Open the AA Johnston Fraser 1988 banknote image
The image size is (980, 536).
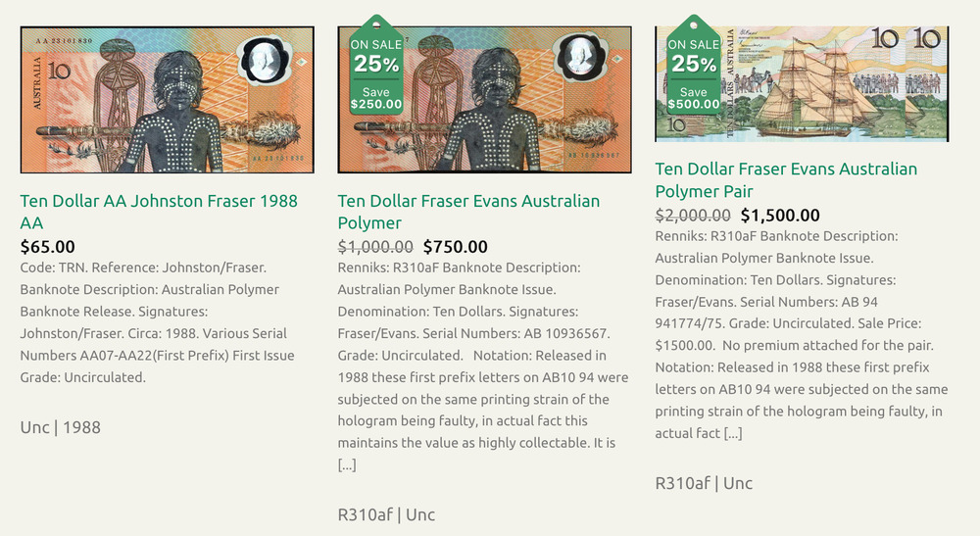pos(167,100)
